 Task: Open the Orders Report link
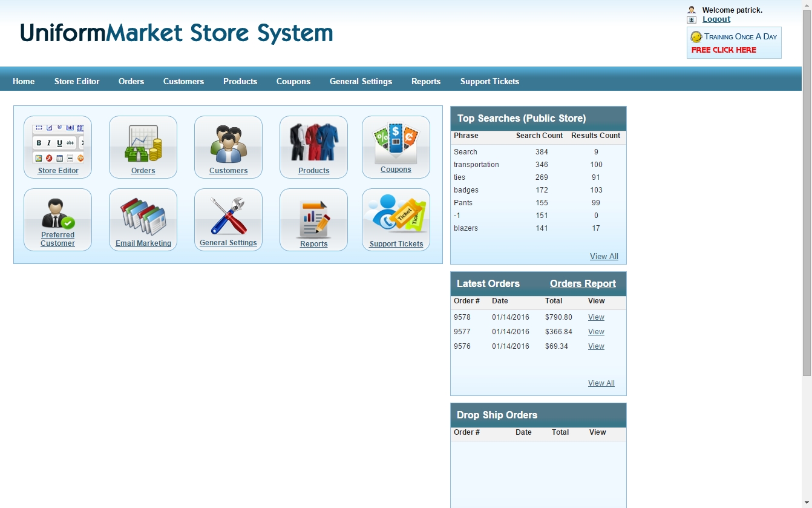(583, 283)
